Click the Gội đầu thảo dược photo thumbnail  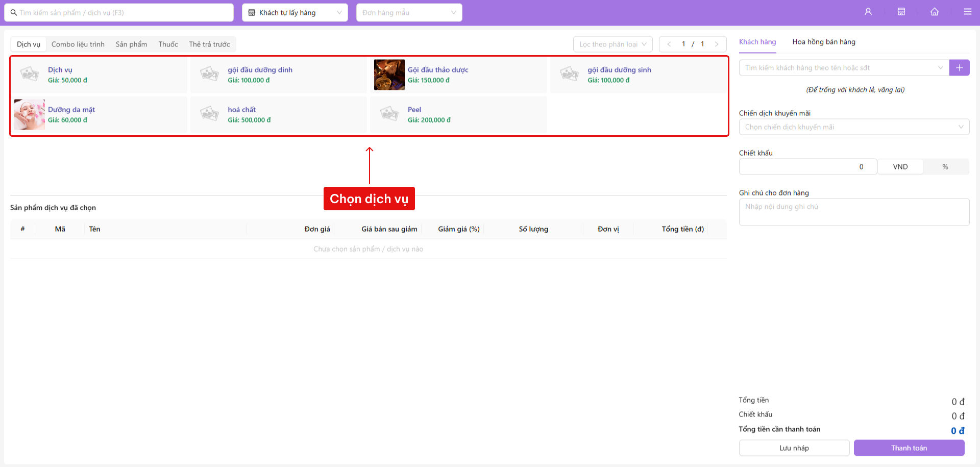pos(389,75)
